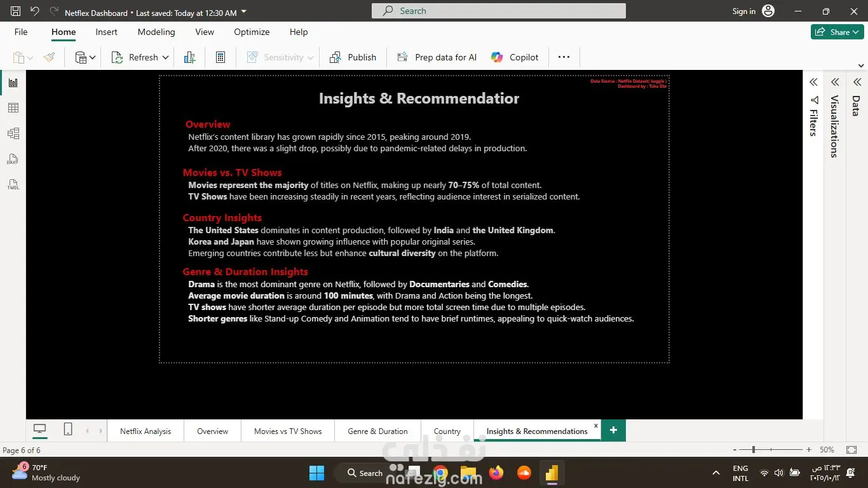Select the Genre & Duration Insights heading

(x=245, y=271)
